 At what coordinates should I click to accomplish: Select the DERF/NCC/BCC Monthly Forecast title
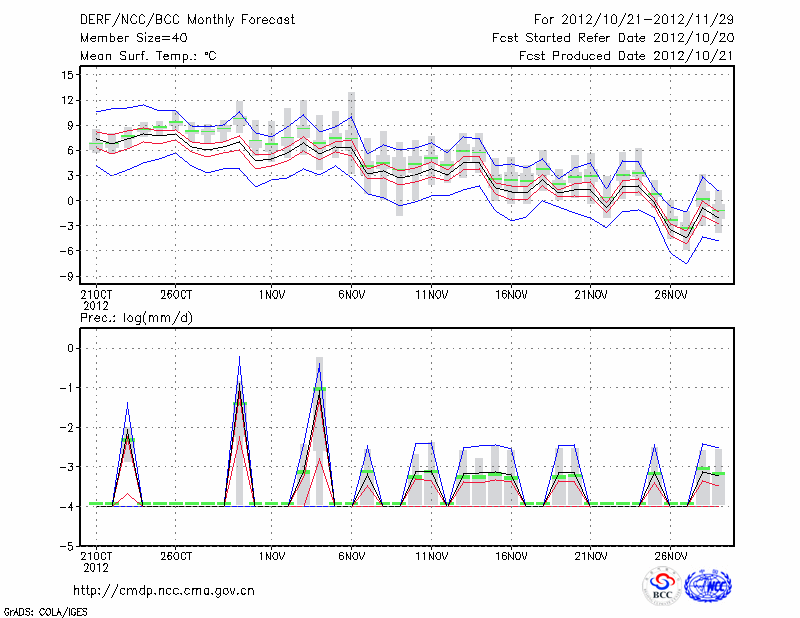click(187, 19)
